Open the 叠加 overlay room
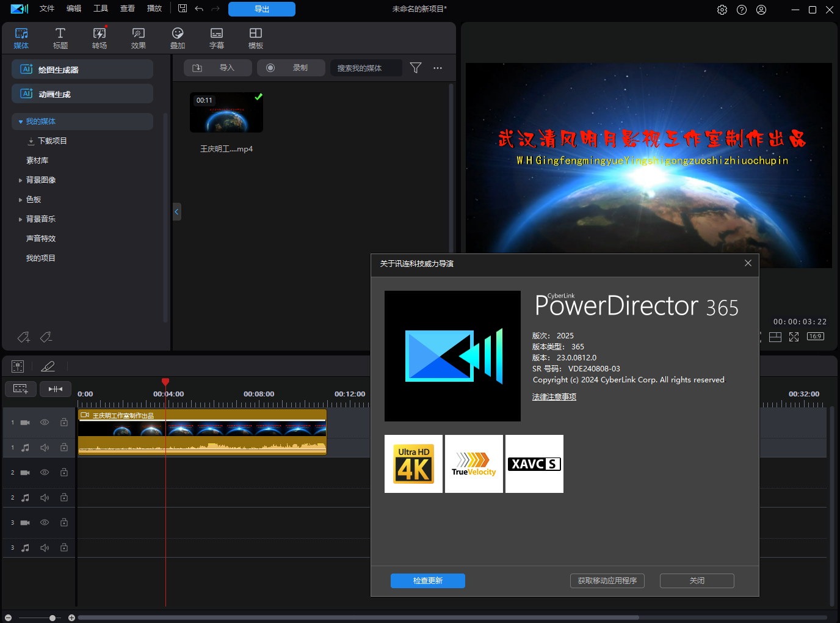This screenshot has width=840, height=623. 178,38
